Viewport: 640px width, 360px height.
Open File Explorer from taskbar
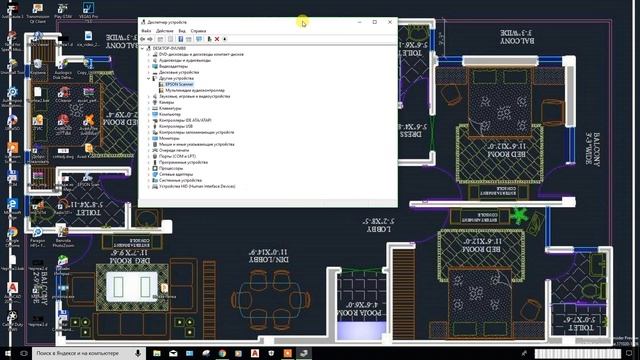157,353
